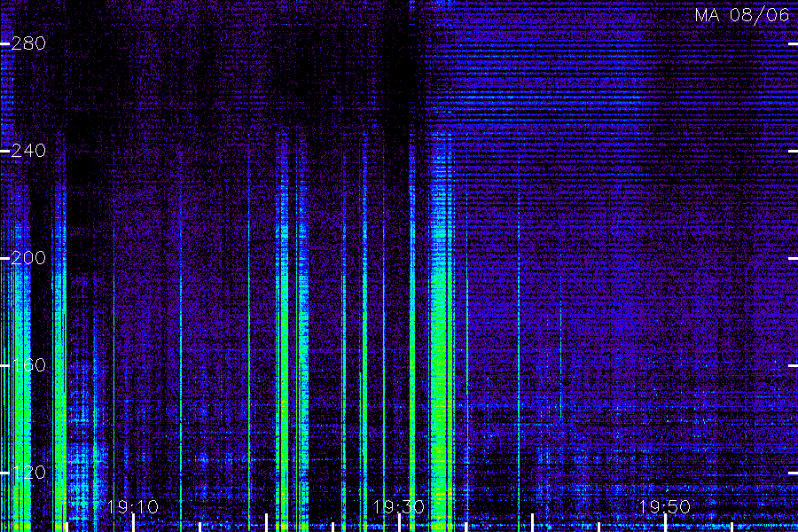Click the 19:30 time label
Image resolution: width=798 pixels, height=532 pixels.
[398, 507]
